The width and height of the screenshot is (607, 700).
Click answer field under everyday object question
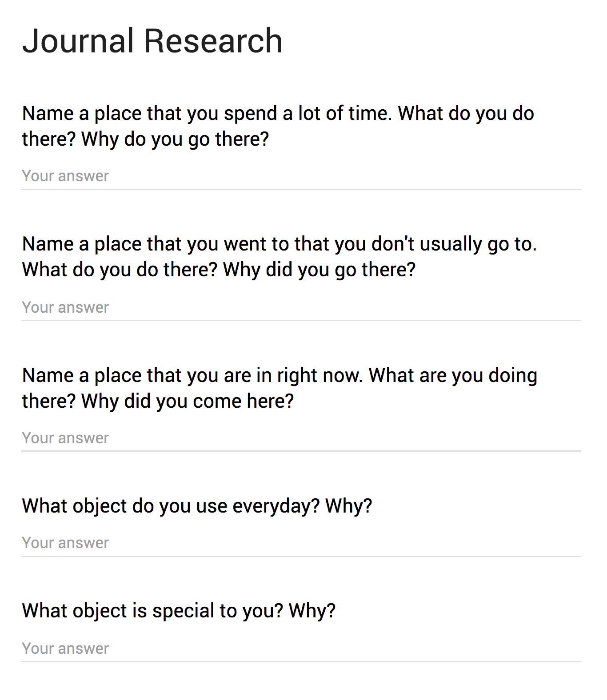coord(300,543)
